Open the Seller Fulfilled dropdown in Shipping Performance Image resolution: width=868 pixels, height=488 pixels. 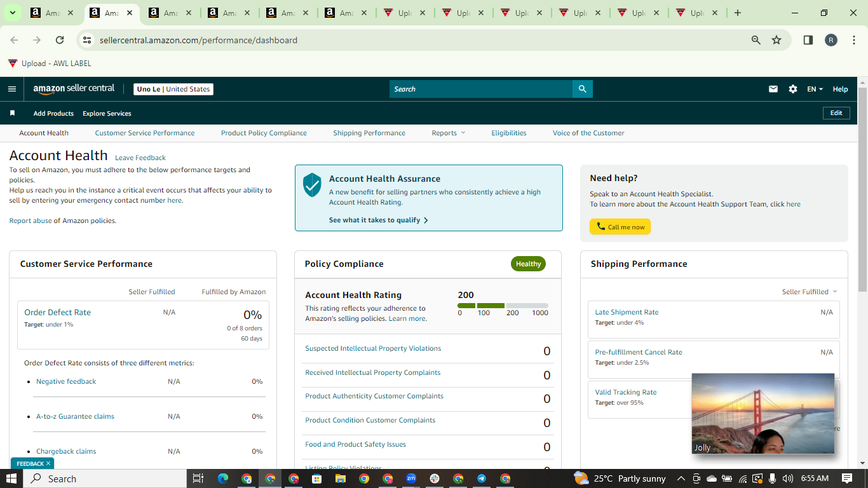(810, 292)
